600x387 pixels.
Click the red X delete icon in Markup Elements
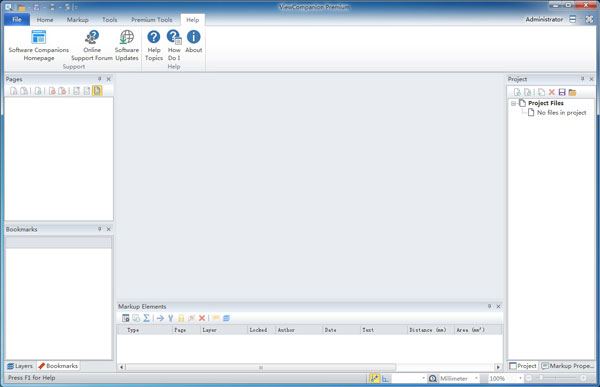pos(202,318)
